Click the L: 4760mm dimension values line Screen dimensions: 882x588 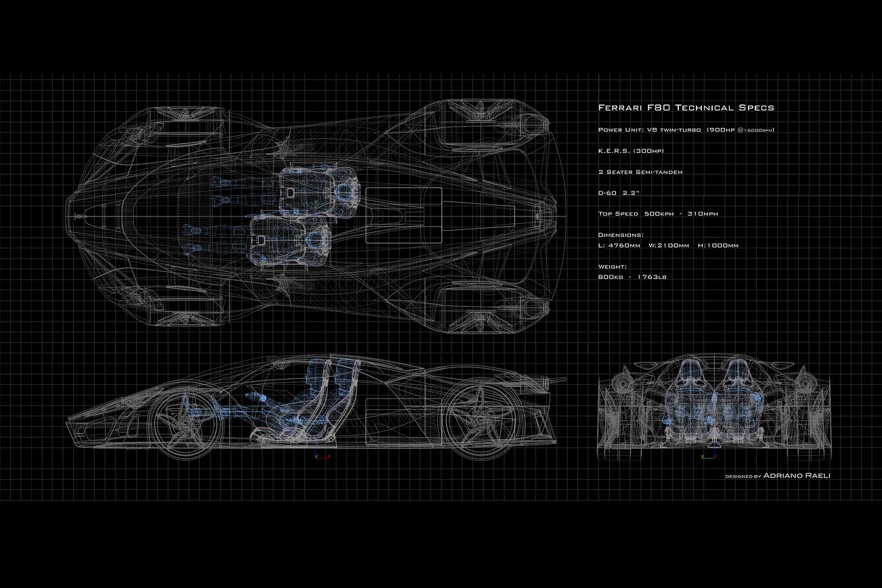pyautogui.click(x=667, y=245)
